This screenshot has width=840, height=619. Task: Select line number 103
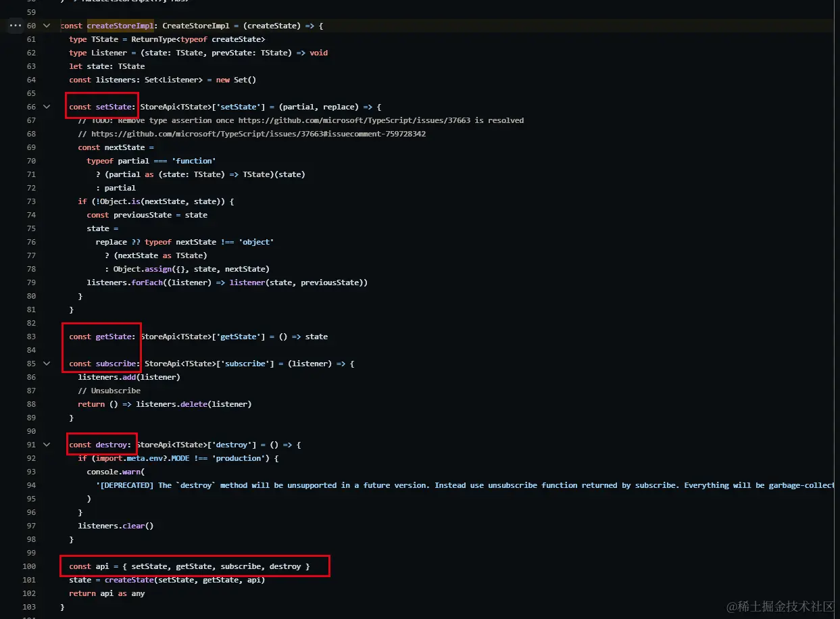point(30,607)
